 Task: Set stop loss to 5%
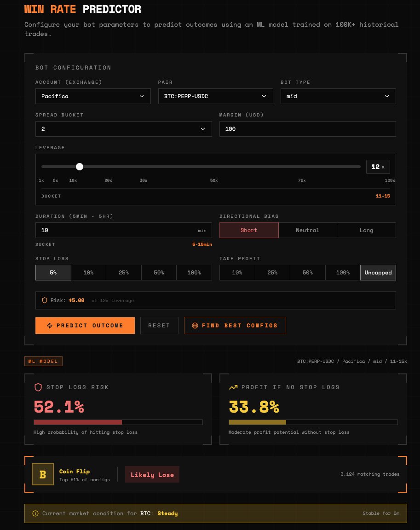coord(53,273)
